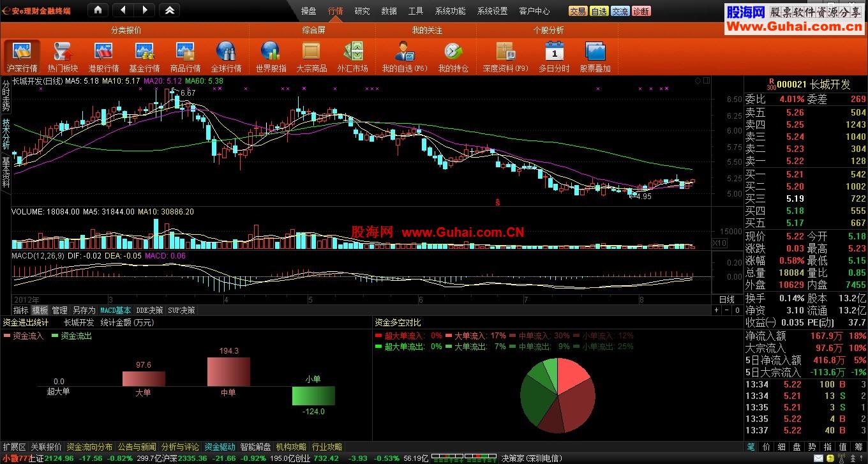This screenshot has height=464, width=868.
Task: Click the 诊断 diagnosis button
Action: [641, 11]
